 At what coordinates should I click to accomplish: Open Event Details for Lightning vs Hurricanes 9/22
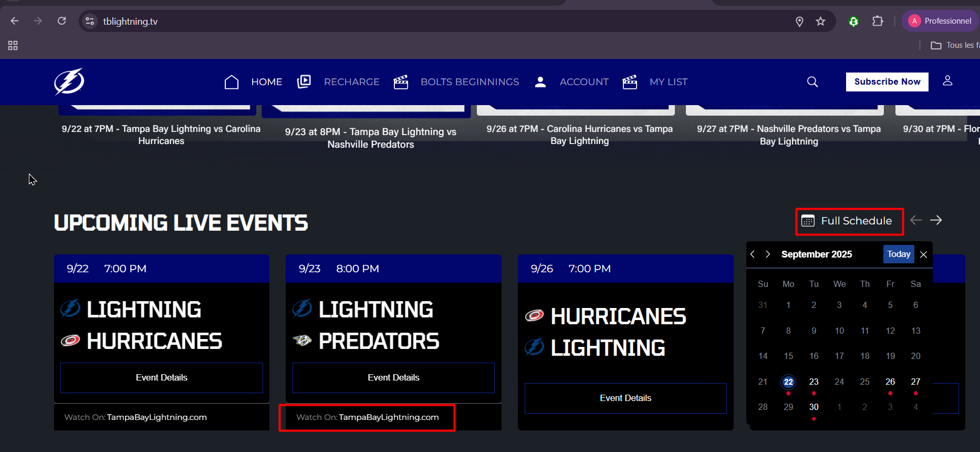pyautogui.click(x=162, y=377)
